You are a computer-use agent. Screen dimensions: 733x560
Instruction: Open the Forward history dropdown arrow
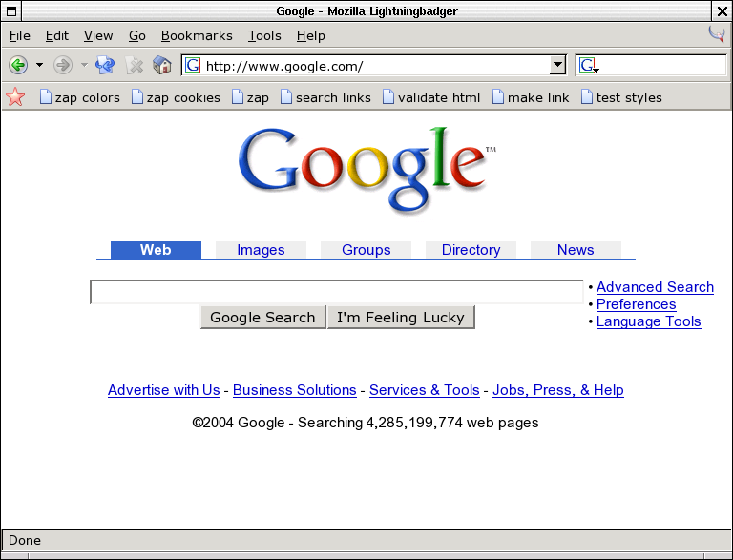tap(84, 65)
